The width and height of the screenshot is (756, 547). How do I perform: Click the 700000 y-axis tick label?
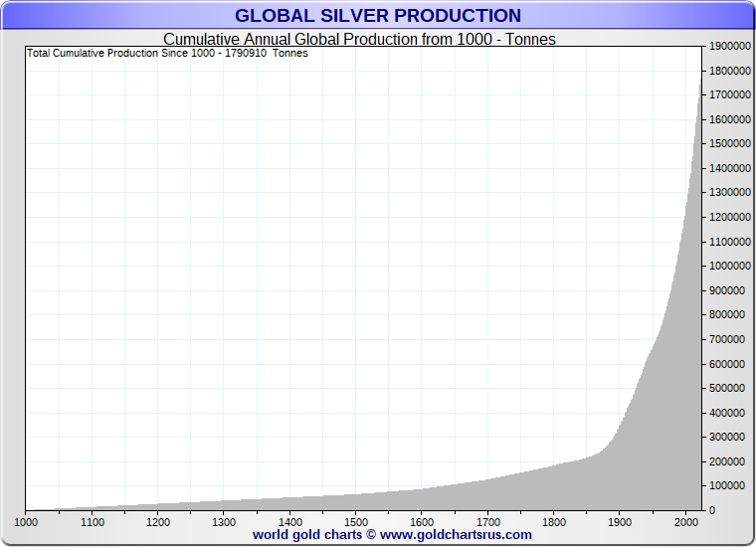pos(728,340)
